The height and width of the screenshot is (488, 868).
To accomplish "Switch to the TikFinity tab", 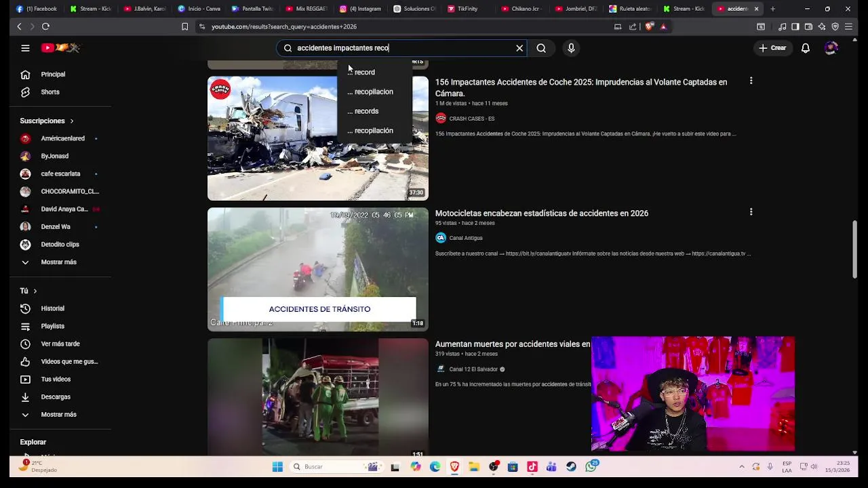I will point(468,9).
